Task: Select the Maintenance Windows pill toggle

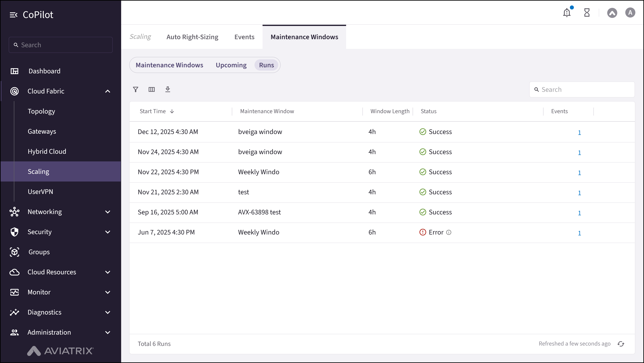Action: [x=169, y=65]
